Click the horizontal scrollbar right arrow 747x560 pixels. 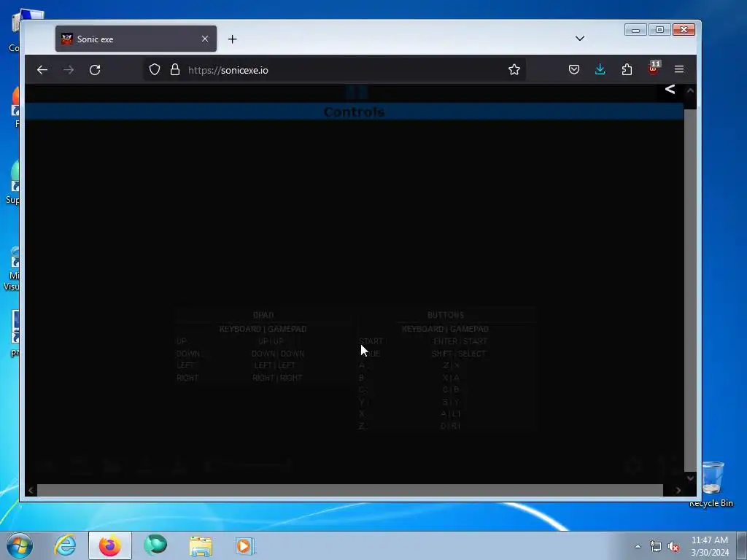click(678, 490)
